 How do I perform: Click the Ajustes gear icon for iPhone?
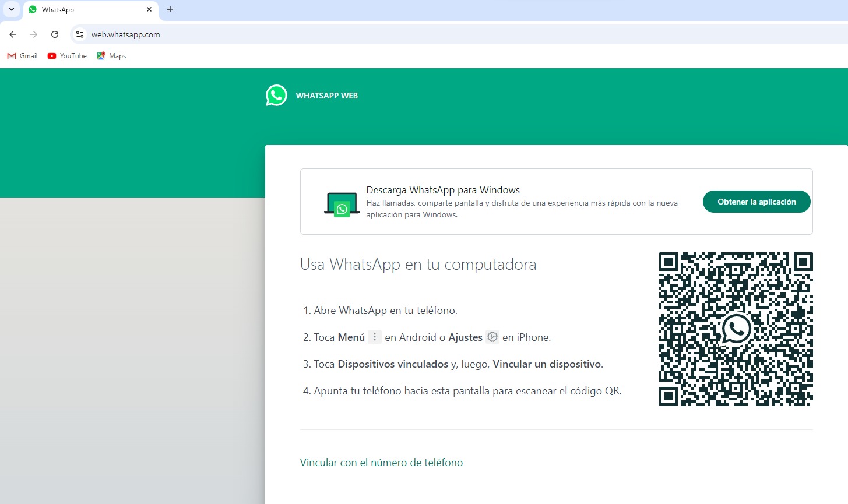click(492, 337)
